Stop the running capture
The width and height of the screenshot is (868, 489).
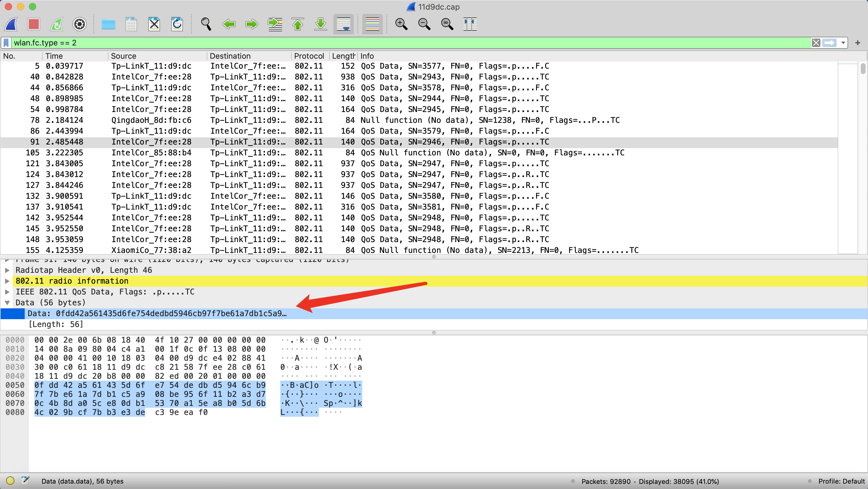point(34,24)
